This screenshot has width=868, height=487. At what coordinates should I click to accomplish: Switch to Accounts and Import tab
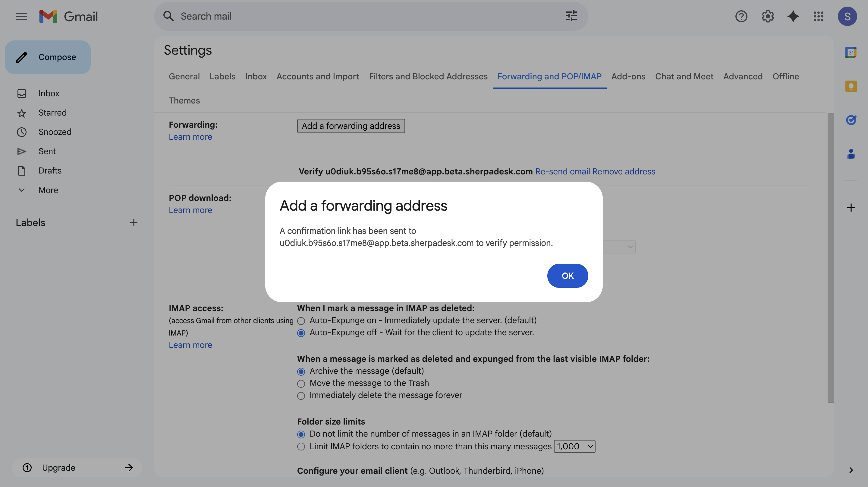317,77
